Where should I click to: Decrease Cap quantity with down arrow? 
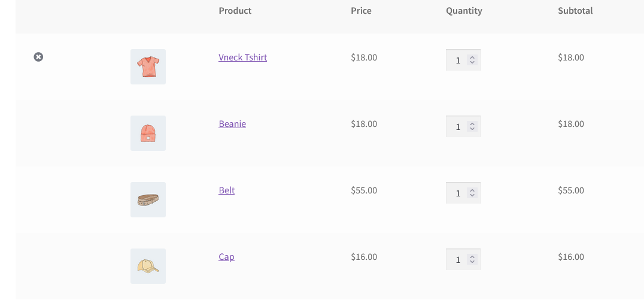coord(472,262)
